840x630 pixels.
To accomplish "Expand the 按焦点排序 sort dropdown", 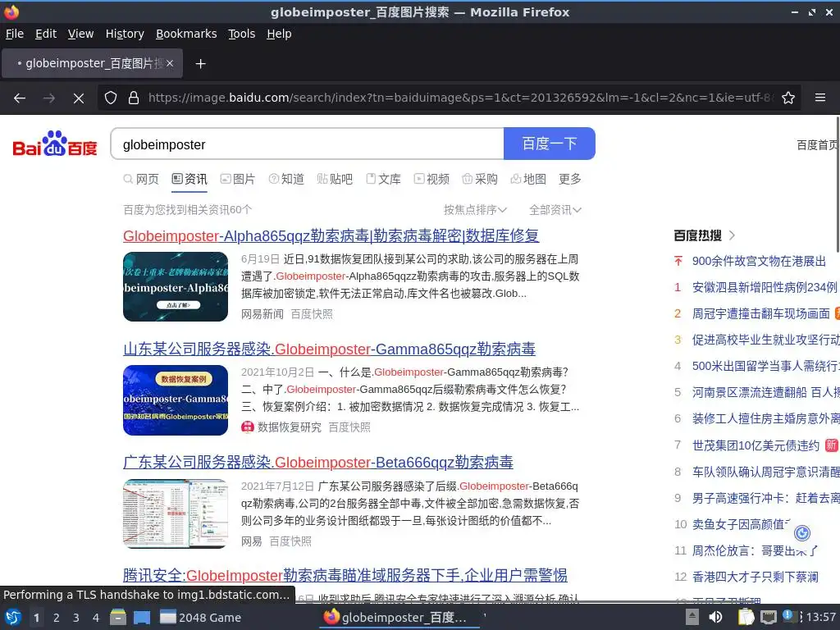I will click(475, 210).
